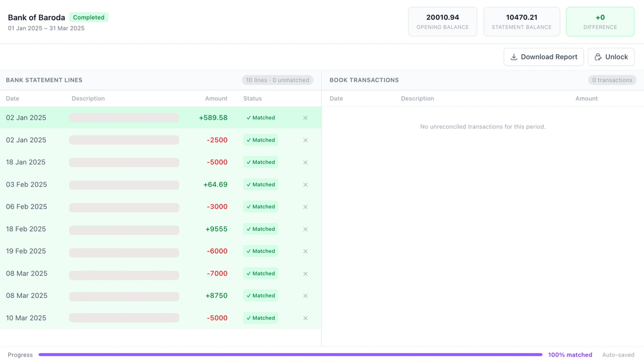Select the +8750 amount cell

tap(216, 295)
